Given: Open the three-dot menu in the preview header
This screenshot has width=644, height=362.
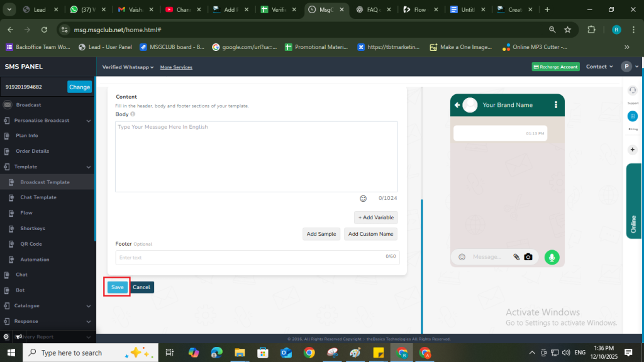Looking at the screenshot, I should coord(556,105).
